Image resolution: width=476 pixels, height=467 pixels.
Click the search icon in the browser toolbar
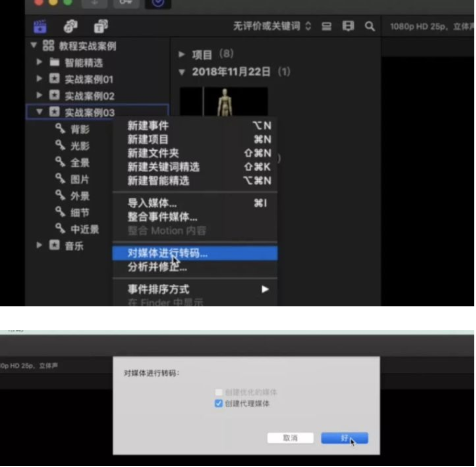pyautogui.click(x=369, y=26)
